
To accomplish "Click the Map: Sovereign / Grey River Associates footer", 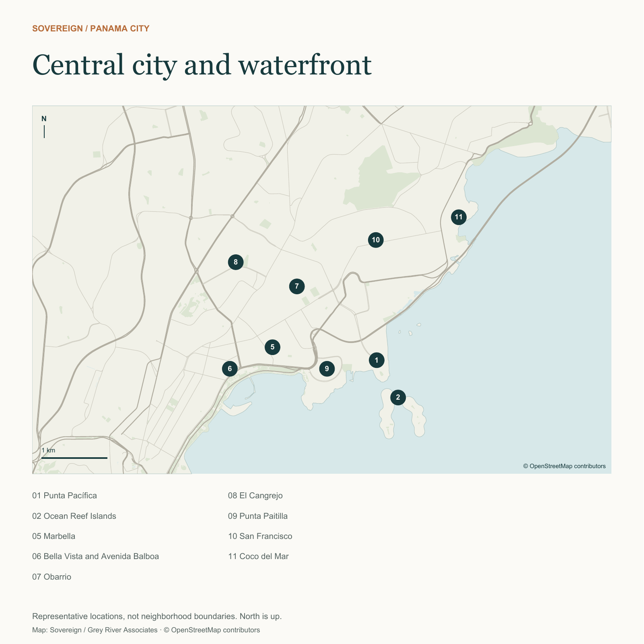I will click(146, 630).
